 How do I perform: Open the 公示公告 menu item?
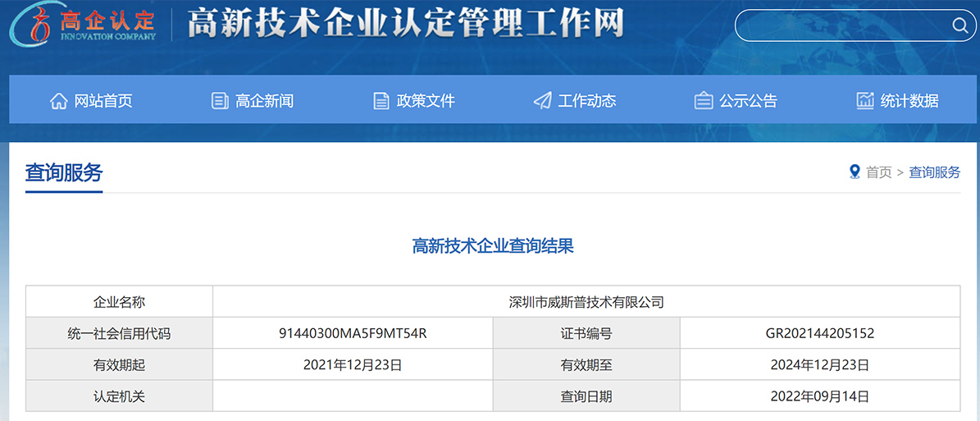(x=736, y=101)
